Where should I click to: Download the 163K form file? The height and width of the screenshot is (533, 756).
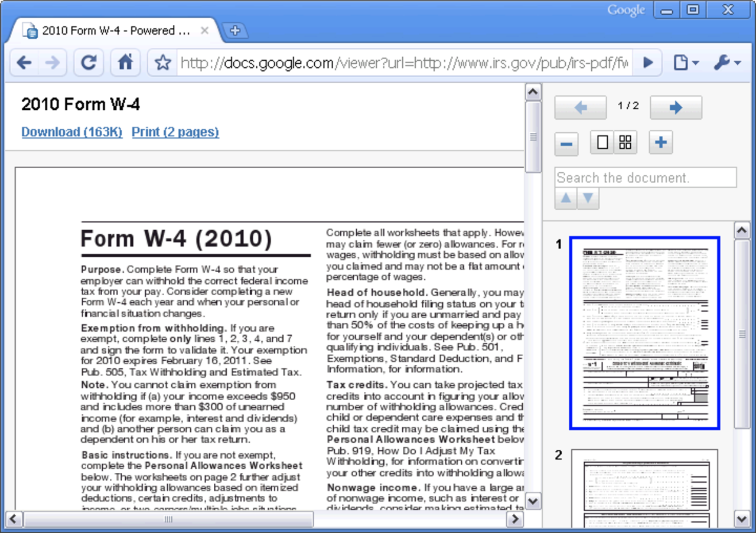click(71, 132)
